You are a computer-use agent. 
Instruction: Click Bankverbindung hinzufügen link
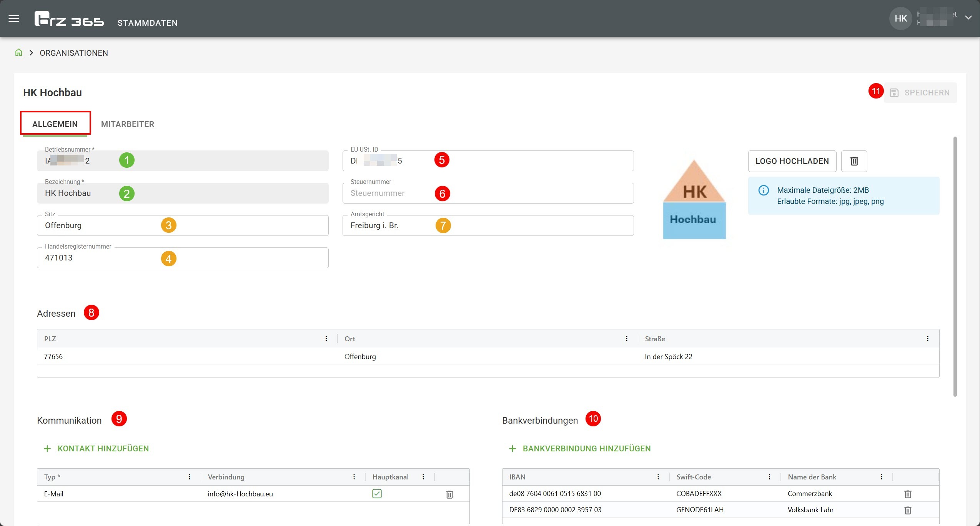coord(586,449)
